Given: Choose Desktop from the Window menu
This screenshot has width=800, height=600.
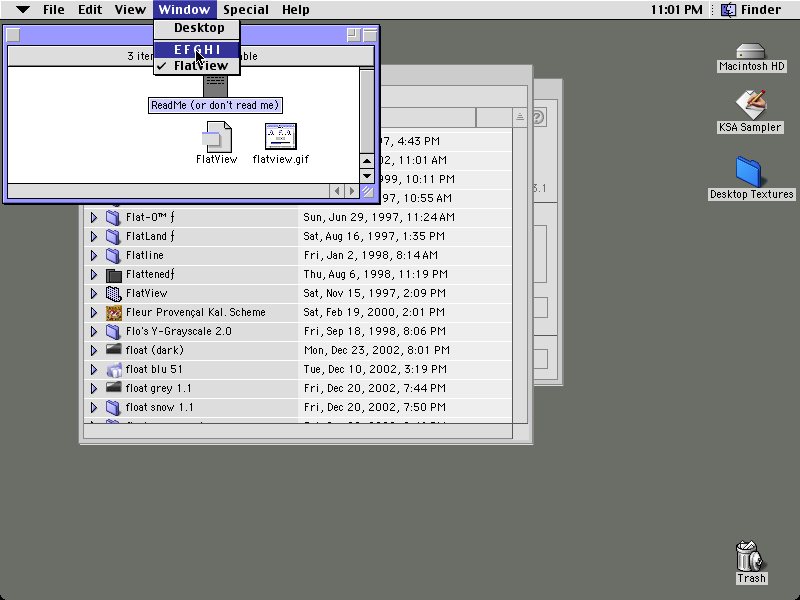Looking at the screenshot, I should click(x=197, y=28).
